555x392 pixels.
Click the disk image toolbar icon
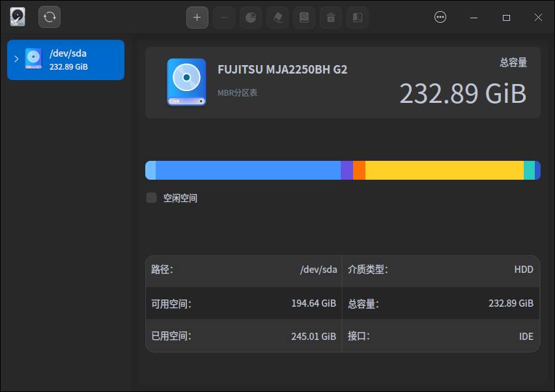click(x=304, y=18)
